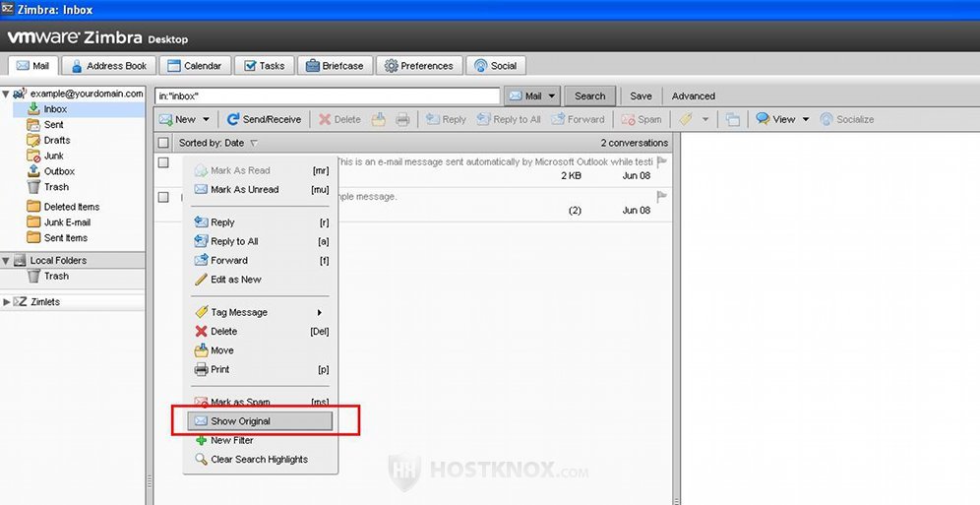Click the Search button
This screenshot has height=505, width=980.
pos(590,96)
